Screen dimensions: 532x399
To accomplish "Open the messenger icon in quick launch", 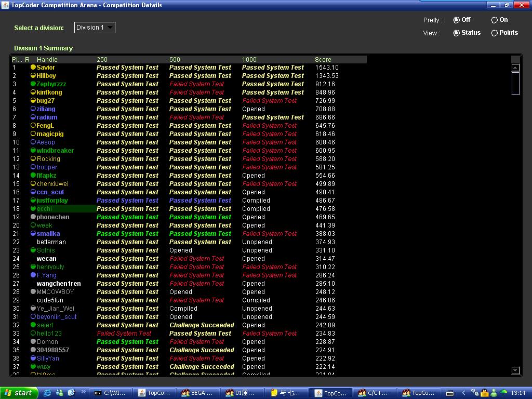I will [x=59, y=393].
